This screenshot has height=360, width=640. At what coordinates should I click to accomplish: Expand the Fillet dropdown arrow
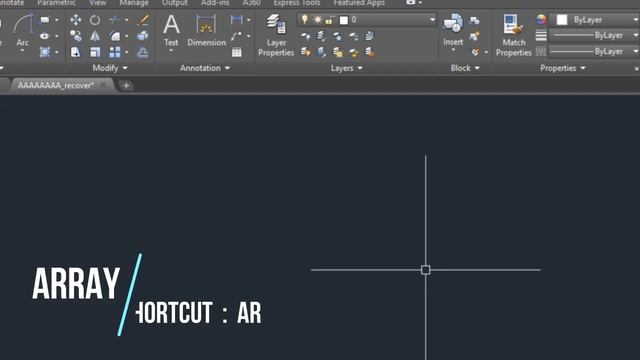click(127, 36)
